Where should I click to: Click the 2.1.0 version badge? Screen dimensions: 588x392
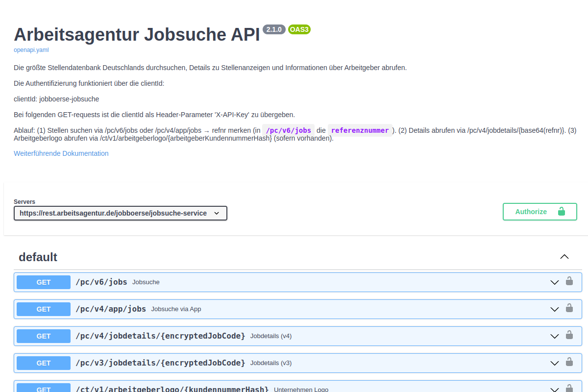click(x=274, y=29)
